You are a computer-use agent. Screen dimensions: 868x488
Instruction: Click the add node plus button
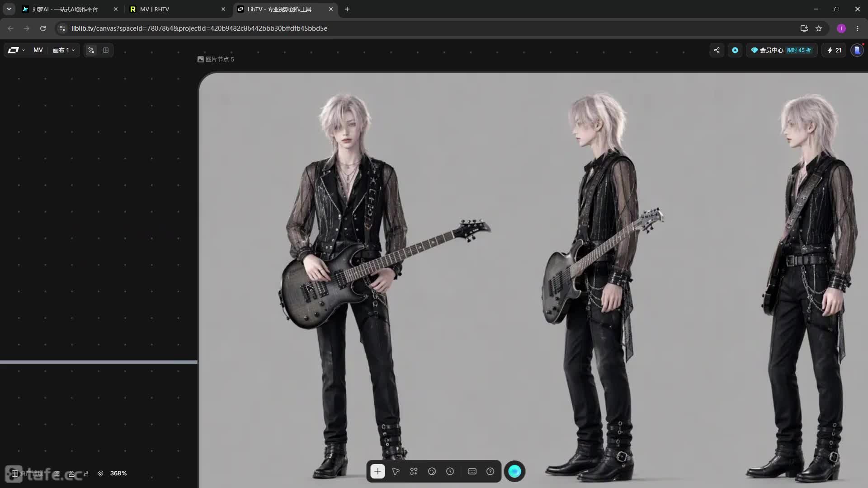click(x=377, y=471)
